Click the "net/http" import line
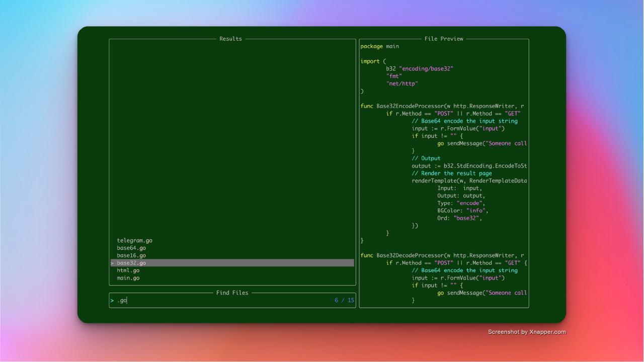The image size is (644, 362). coord(402,83)
